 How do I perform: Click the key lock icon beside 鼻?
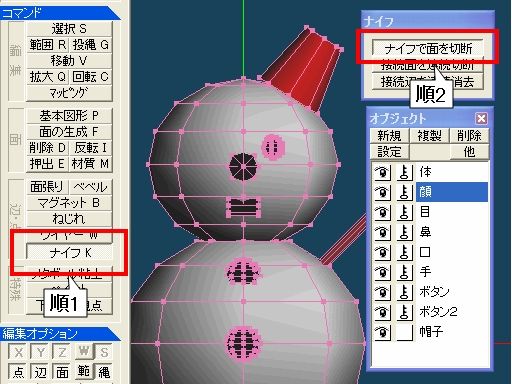pyautogui.click(x=405, y=232)
